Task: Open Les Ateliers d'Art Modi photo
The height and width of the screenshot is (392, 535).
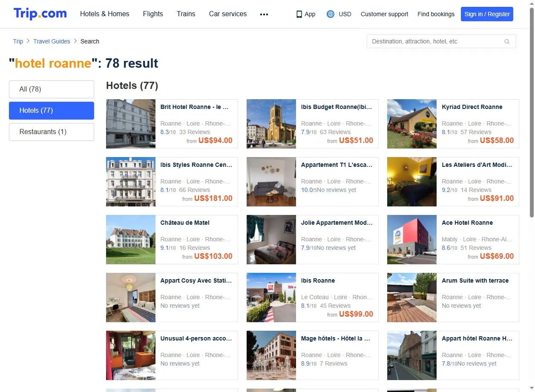Action: pyautogui.click(x=412, y=182)
